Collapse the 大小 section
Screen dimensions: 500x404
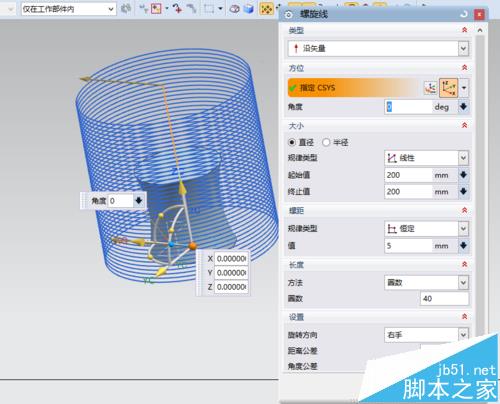click(465, 126)
